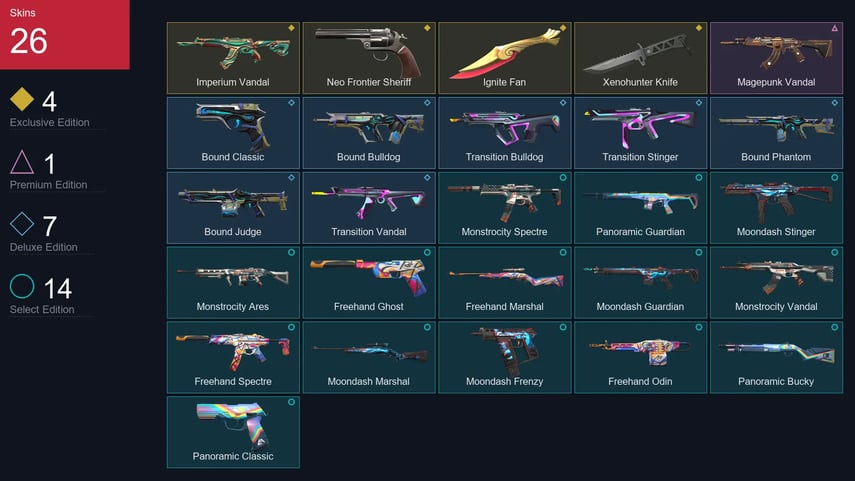Image resolution: width=855 pixels, height=481 pixels.
Task: Click the triangle badge on Magepunk Vandal
Action: point(834,28)
